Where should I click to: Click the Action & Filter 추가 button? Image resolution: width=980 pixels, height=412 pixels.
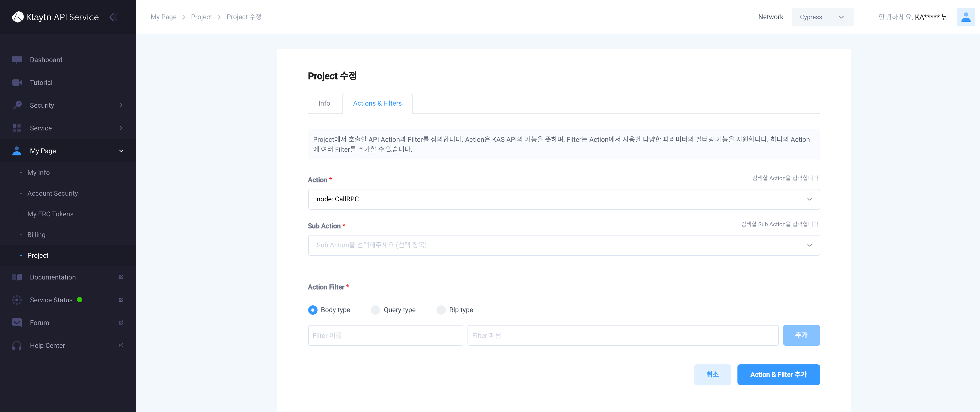pos(779,374)
